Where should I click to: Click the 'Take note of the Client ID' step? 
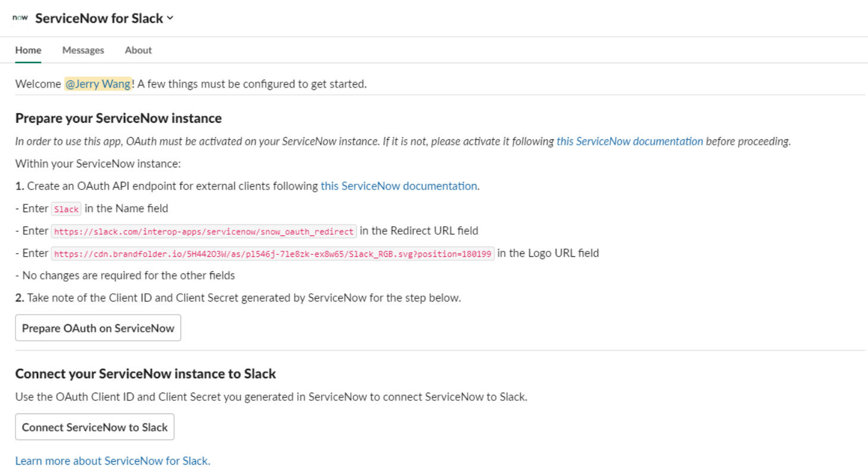coord(238,298)
